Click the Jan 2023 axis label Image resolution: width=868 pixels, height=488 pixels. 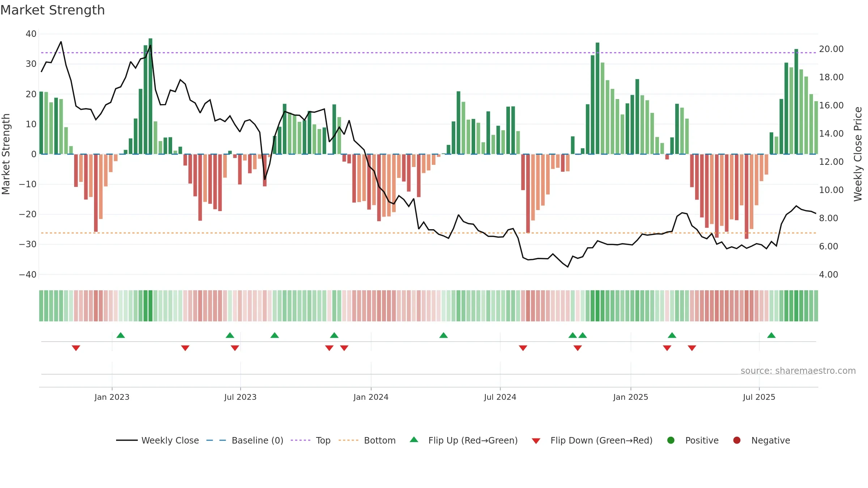[x=112, y=397]
